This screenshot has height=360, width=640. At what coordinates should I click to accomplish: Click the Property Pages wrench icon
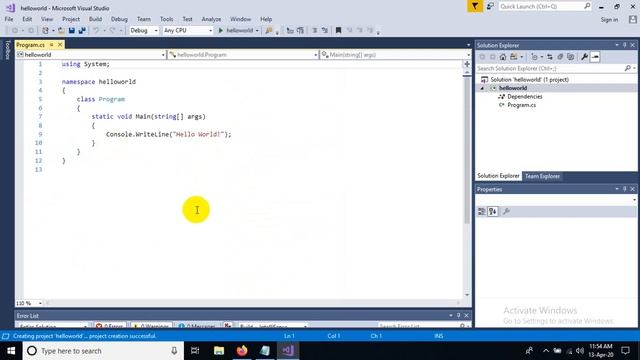click(x=506, y=211)
